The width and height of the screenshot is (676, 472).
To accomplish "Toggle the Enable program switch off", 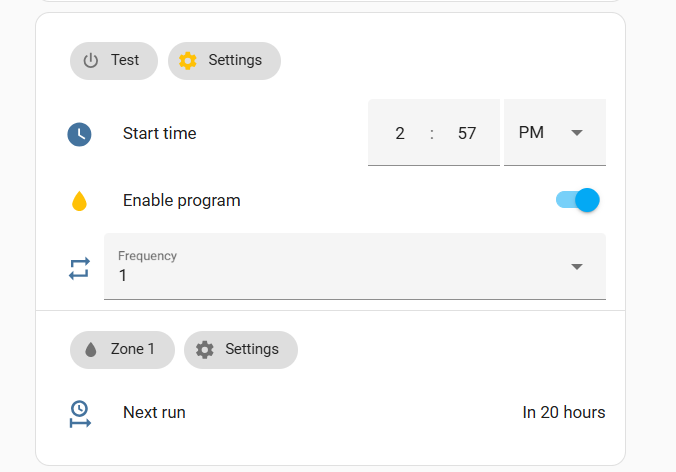I will [x=578, y=200].
